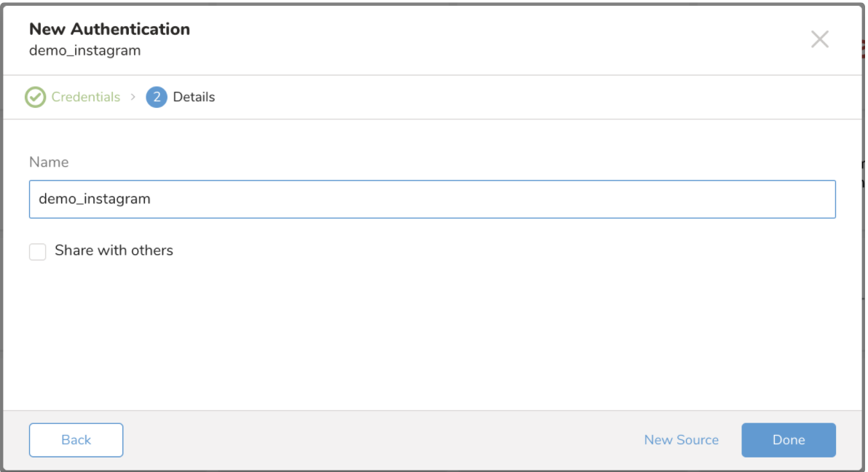The height and width of the screenshot is (472, 868).
Task: Select the Details step label
Action: (194, 97)
